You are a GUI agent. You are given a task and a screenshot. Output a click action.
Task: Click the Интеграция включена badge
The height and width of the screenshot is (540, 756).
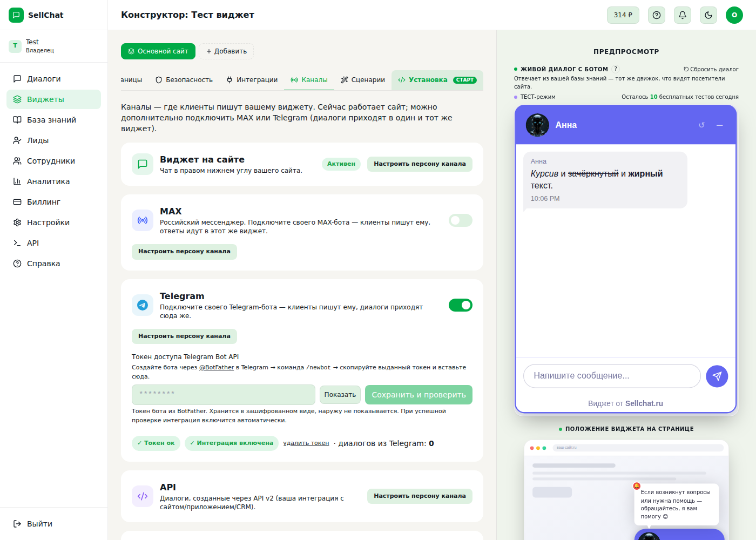click(x=232, y=443)
